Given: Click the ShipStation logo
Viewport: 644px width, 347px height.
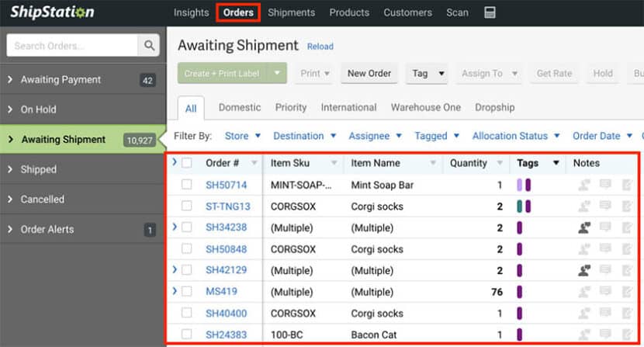Looking at the screenshot, I should (x=52, y=12).
